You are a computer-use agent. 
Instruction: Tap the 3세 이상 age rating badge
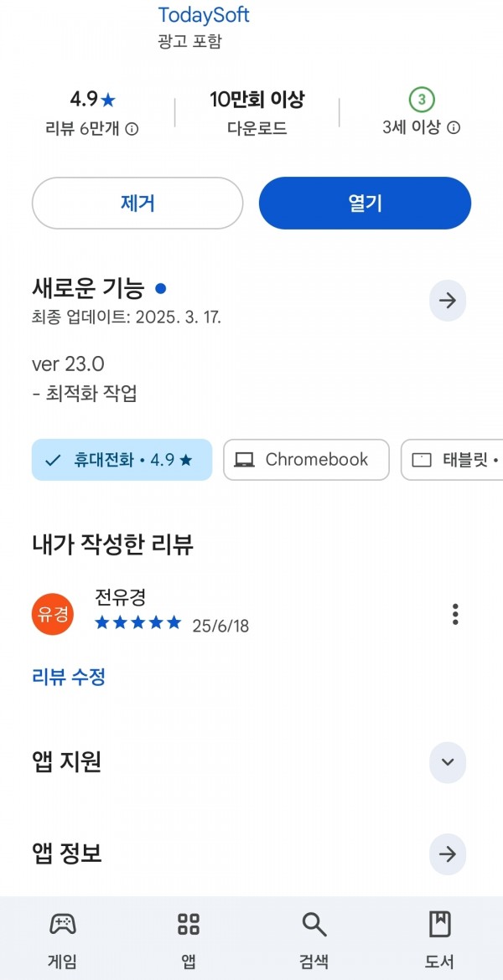click(x=422, y=99)
